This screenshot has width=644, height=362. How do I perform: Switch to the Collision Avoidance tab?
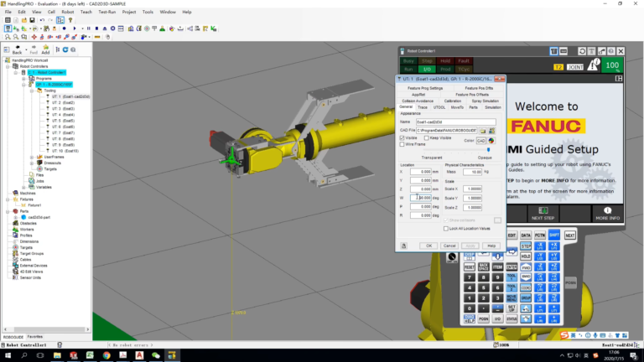pyautogui.click(x=418, y=101)
